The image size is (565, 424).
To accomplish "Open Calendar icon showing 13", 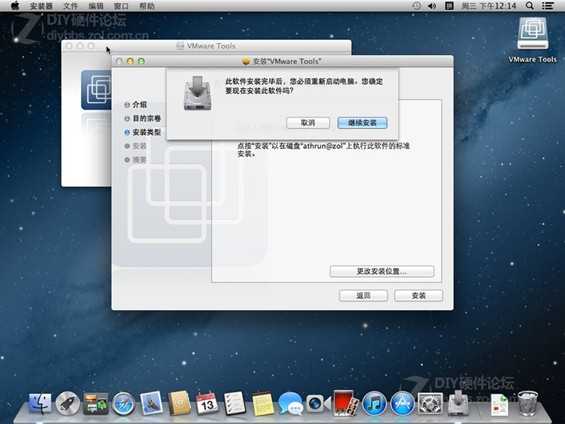I will 206,403.
